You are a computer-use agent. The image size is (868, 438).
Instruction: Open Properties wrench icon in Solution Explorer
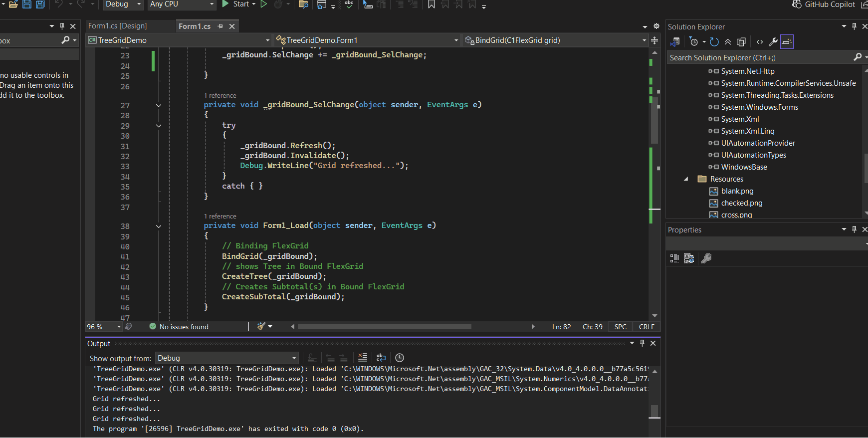[773, 42]
